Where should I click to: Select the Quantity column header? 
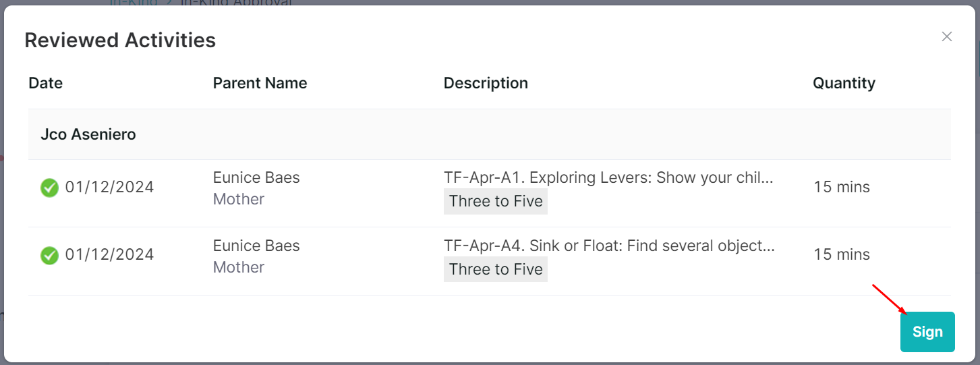844,83
